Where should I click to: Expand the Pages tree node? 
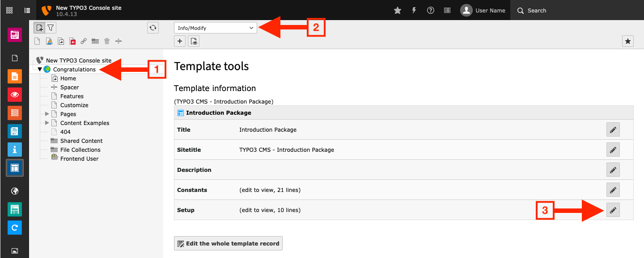pyautogui.click(x=47, y=114)
